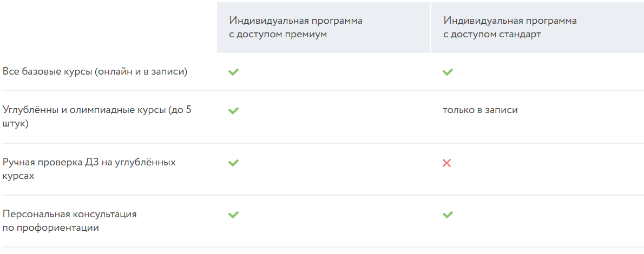Click the 'Персональная консультация' row label
This screenshot has height=254, width=644.
(69, 214)
